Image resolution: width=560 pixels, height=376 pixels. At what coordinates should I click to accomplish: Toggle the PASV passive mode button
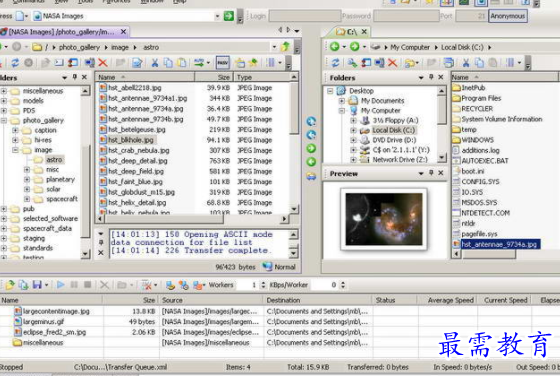pyautogui.click(x=223, y=63)
